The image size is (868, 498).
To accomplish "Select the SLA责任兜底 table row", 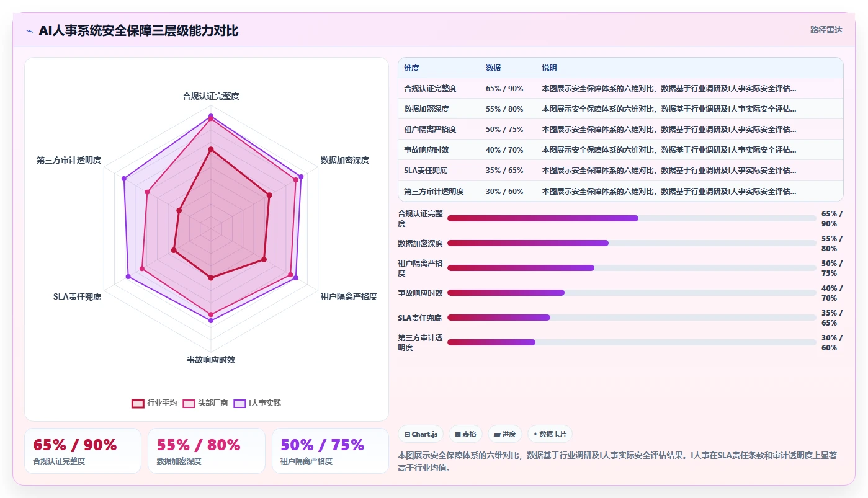I will click(x=620, y=171).
